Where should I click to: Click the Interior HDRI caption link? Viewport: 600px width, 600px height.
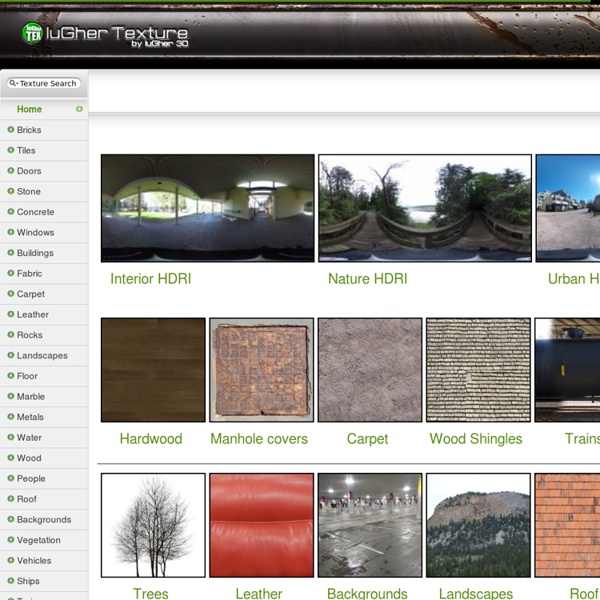coord(151,279)
